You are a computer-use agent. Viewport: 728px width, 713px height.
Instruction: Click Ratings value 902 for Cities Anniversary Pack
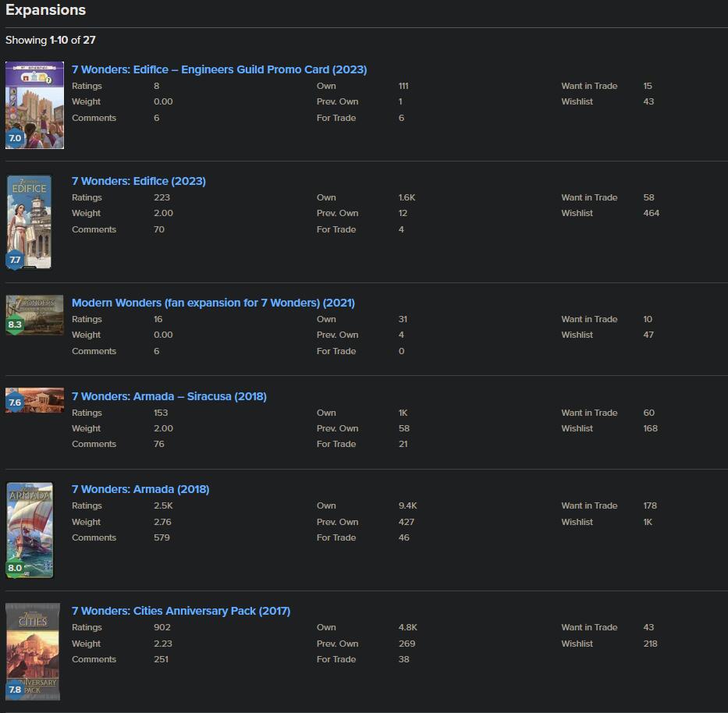pyautogui.click(x=162, y=627)
